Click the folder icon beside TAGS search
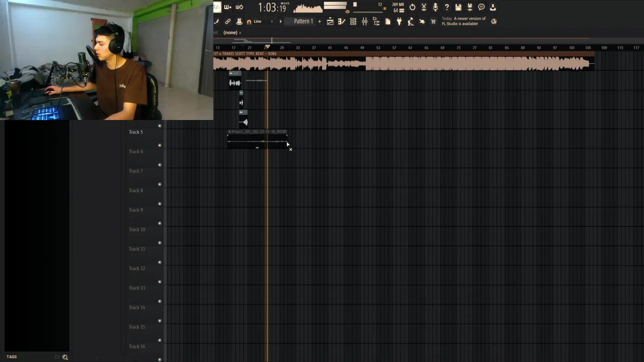 point(57,357)
